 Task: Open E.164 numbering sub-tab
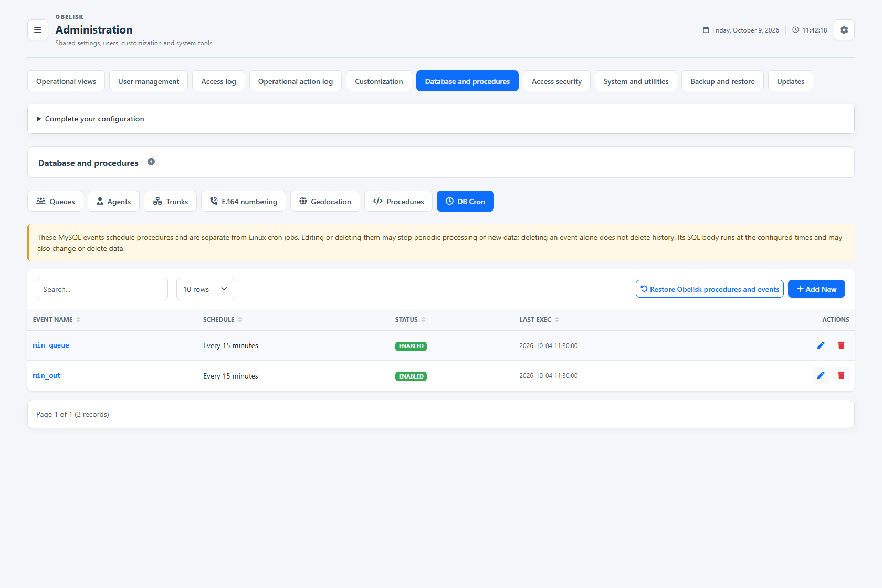(x=244, y=201)
